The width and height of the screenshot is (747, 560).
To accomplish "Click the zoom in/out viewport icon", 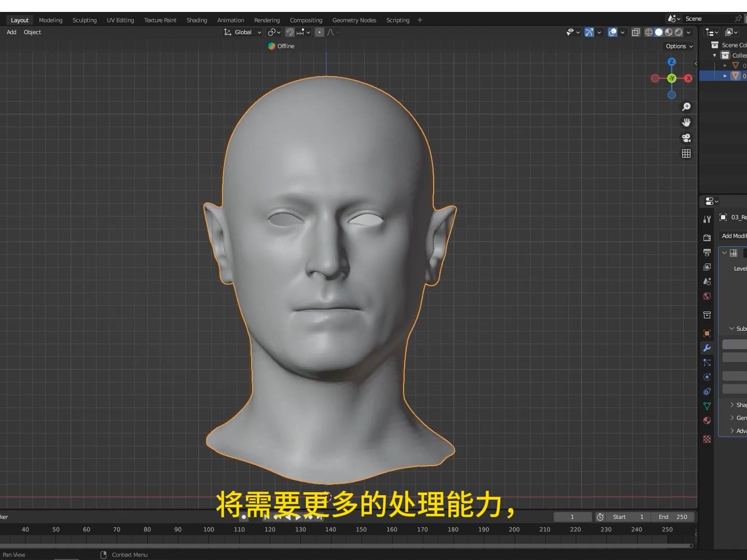I will [686, 107].
